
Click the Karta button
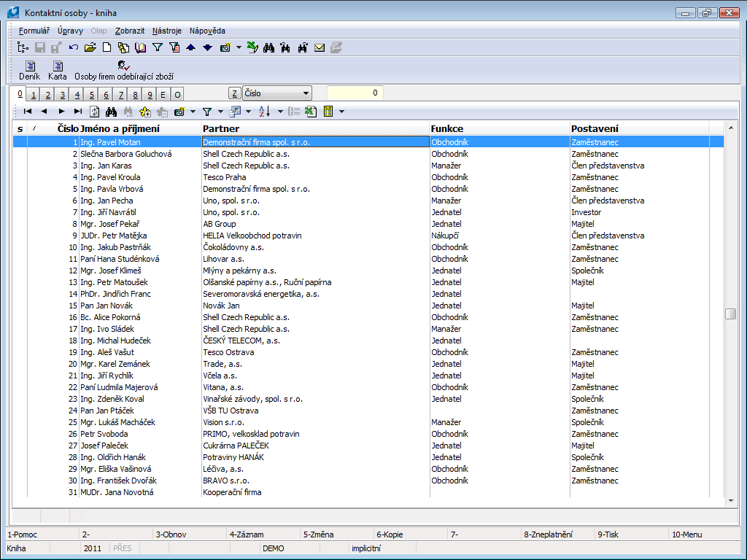(58, 70)
